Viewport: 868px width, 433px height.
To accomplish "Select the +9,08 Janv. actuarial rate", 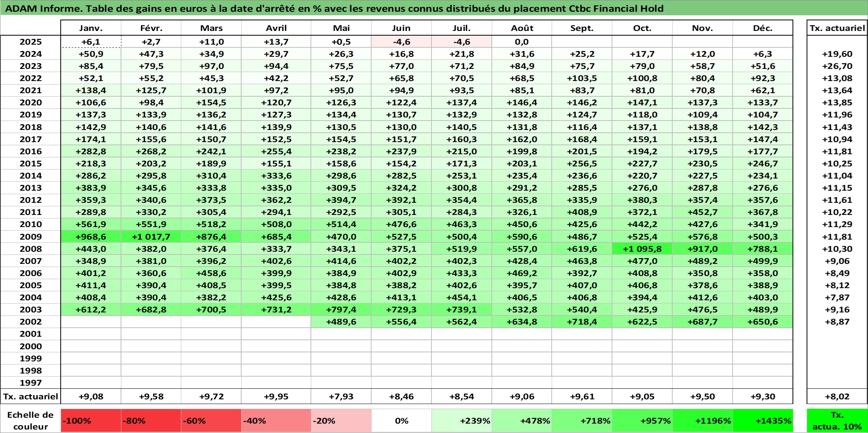I will click(x=91, y=397).
